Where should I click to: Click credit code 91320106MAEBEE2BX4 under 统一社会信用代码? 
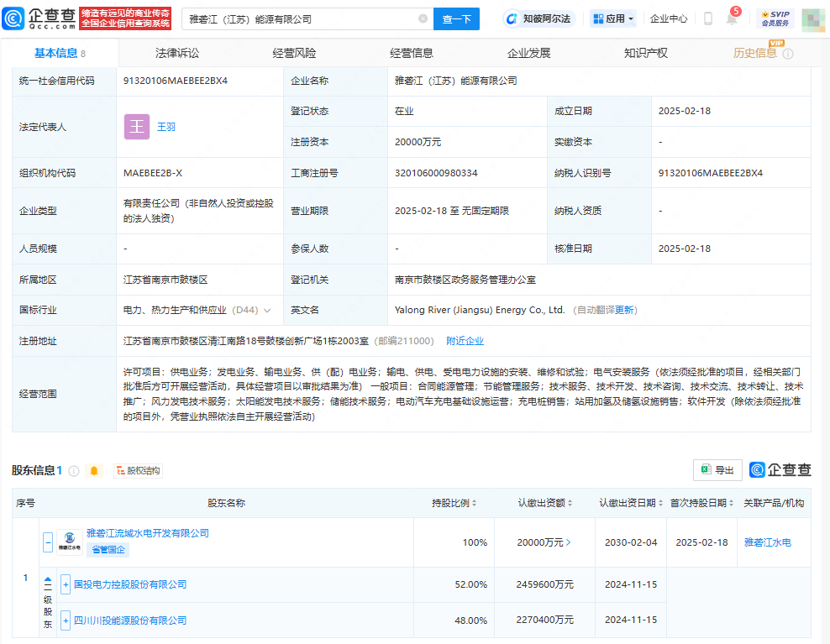(x=176, y=81)
